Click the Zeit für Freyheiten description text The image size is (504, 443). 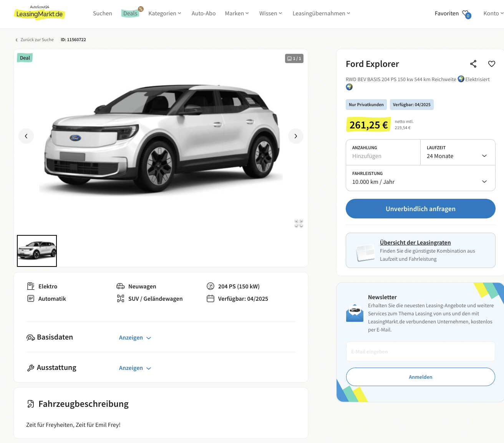(73, 425)
